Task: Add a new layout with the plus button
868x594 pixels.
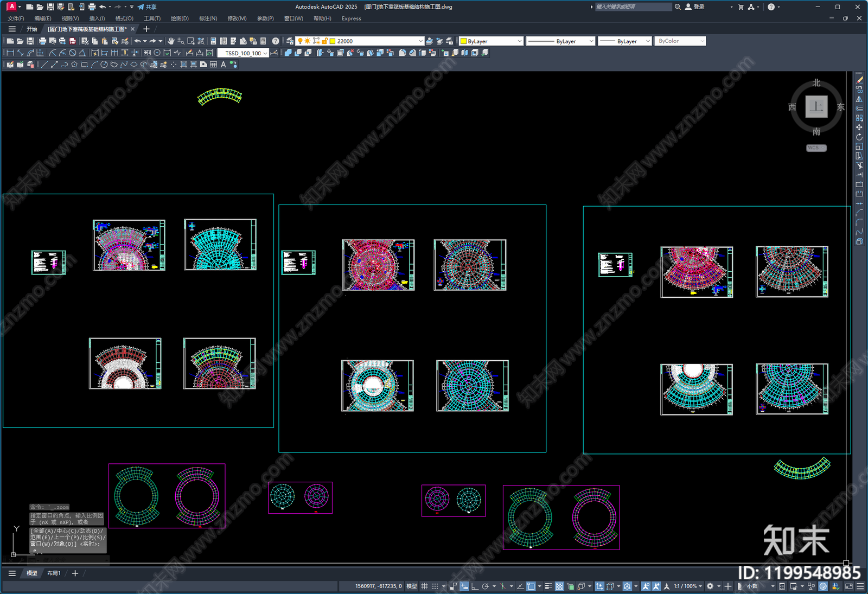Action: pos(75,573)
